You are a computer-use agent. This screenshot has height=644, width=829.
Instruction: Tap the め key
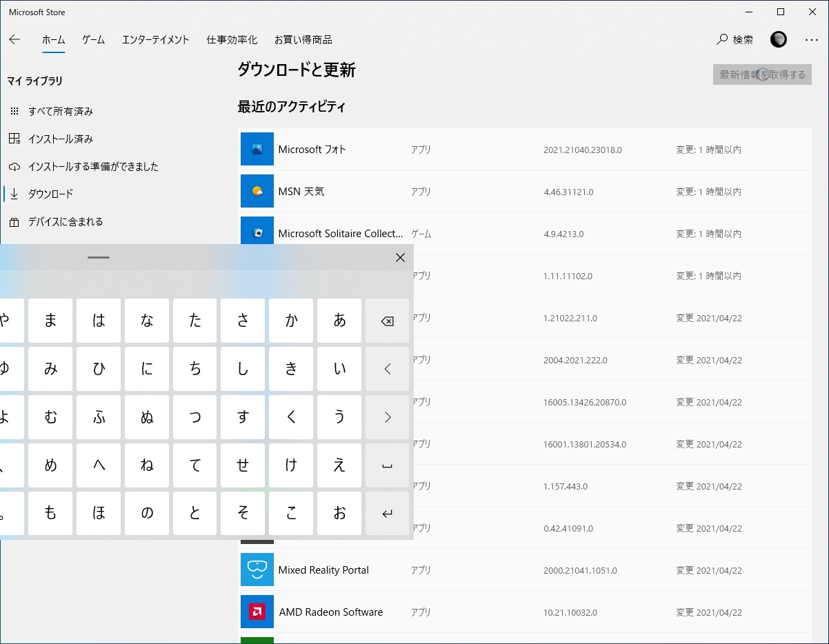click(50, 465)
